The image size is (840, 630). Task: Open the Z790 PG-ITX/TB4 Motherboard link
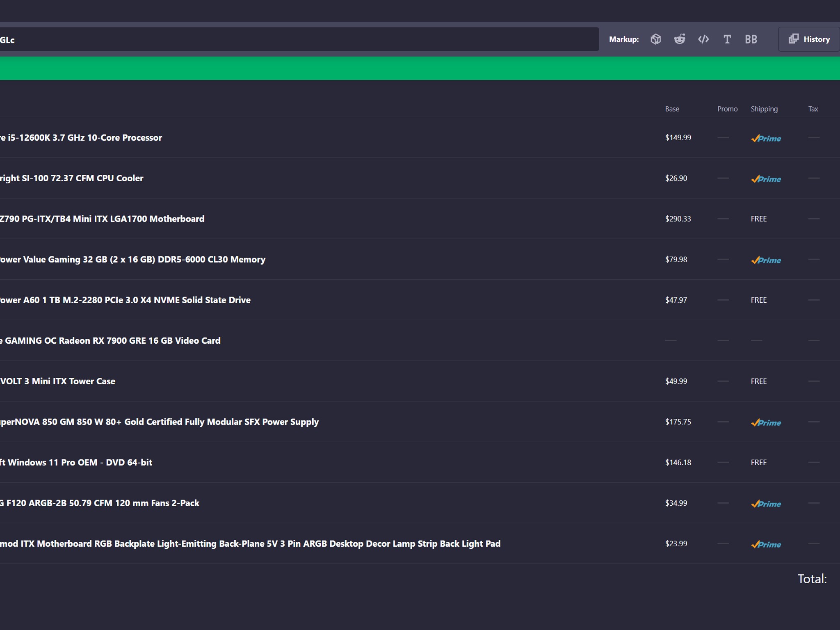pyautogui.click(x=102, y=219)
